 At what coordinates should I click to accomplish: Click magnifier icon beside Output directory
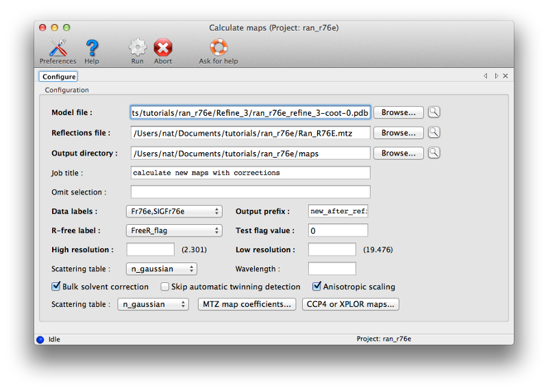coord(434,154)
